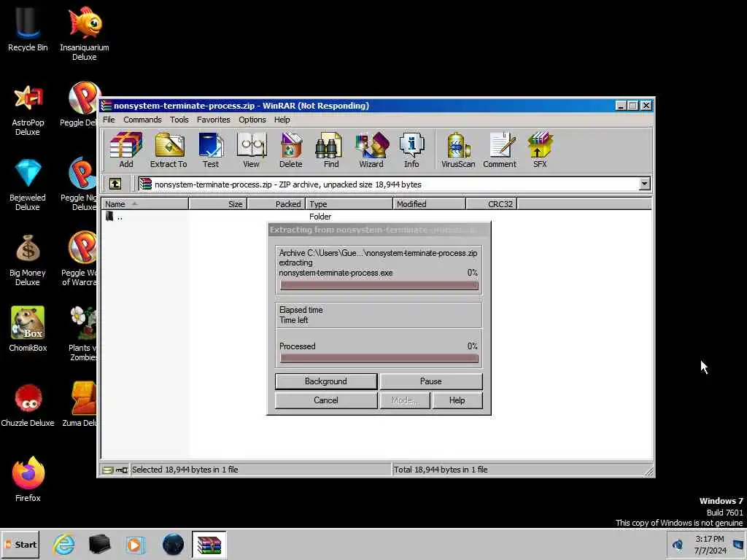Click the drive icon in WinRAR status bar

coord(108,470)
